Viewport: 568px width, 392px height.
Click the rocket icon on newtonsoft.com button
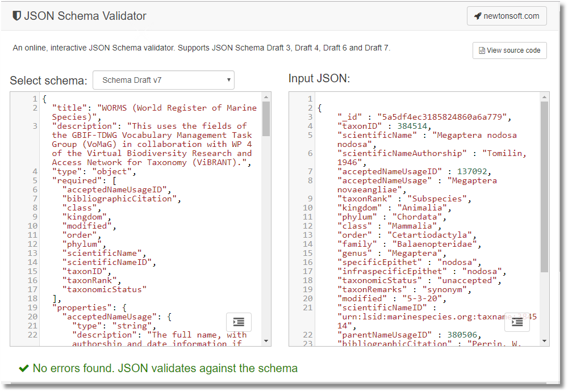click(479, 15)
